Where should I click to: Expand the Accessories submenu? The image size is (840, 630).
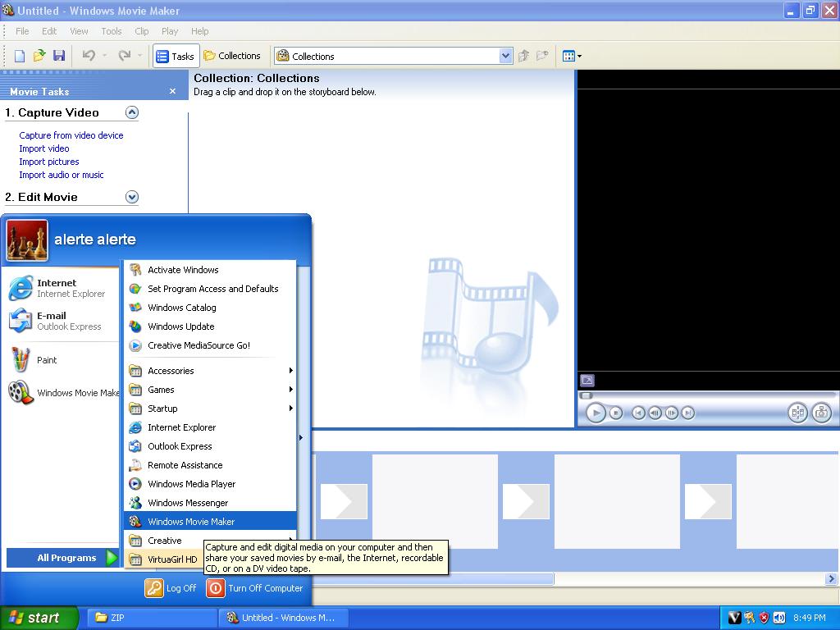[x=210, y=371]
